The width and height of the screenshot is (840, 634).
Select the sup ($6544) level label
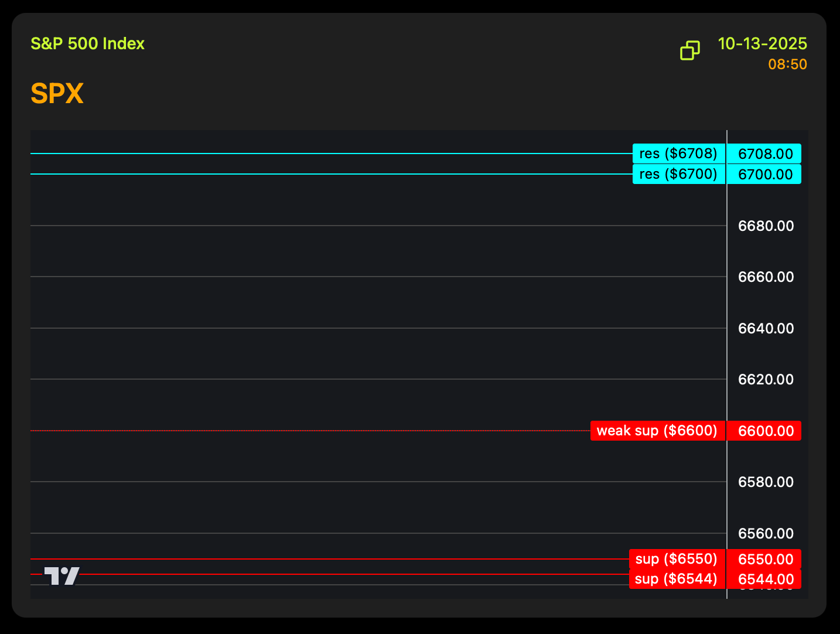[677, 579]
